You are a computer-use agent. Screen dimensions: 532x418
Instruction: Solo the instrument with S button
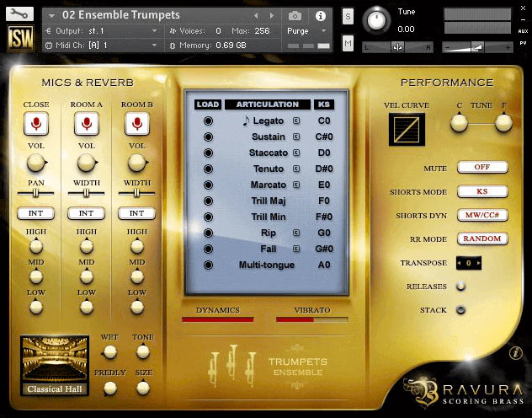tap(348, 16)
